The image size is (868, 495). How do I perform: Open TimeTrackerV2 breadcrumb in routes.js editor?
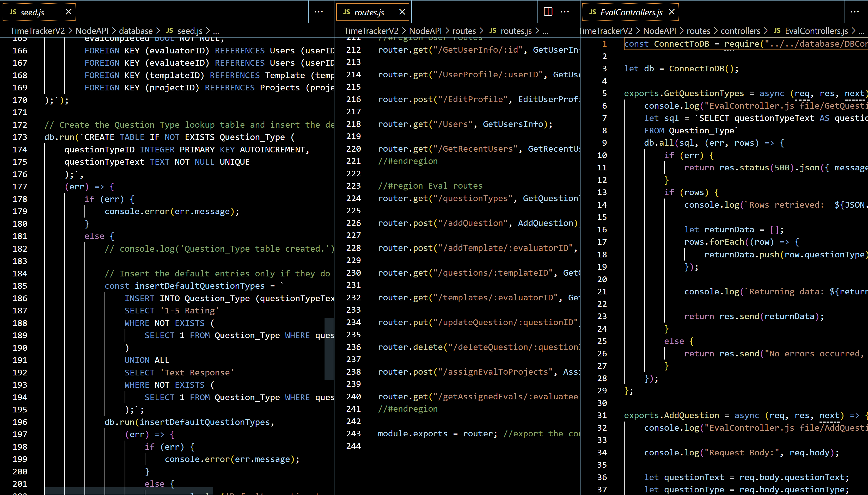371,31
